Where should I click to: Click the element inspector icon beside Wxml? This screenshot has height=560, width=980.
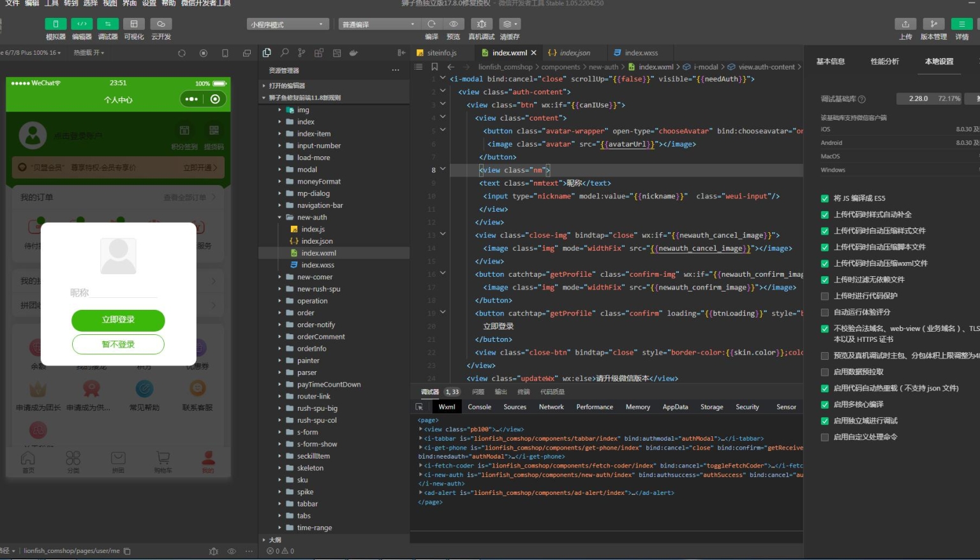pos(419,407)
